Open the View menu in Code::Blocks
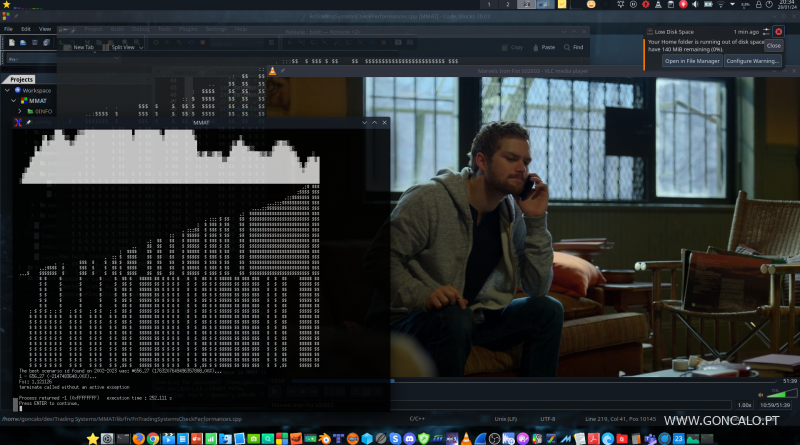The height and width of the screenshot is (445, 800). click(x=45, y=29)
